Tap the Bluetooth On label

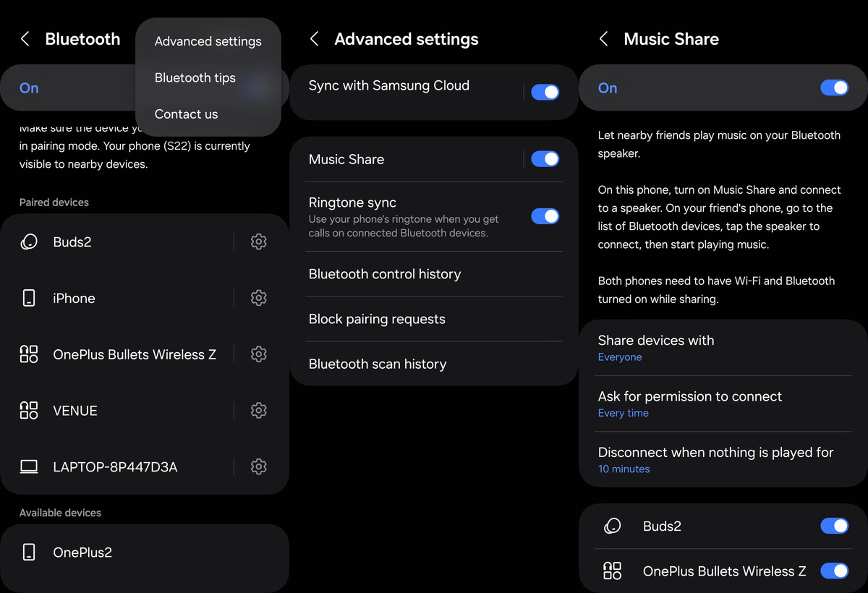coord(29,88)
